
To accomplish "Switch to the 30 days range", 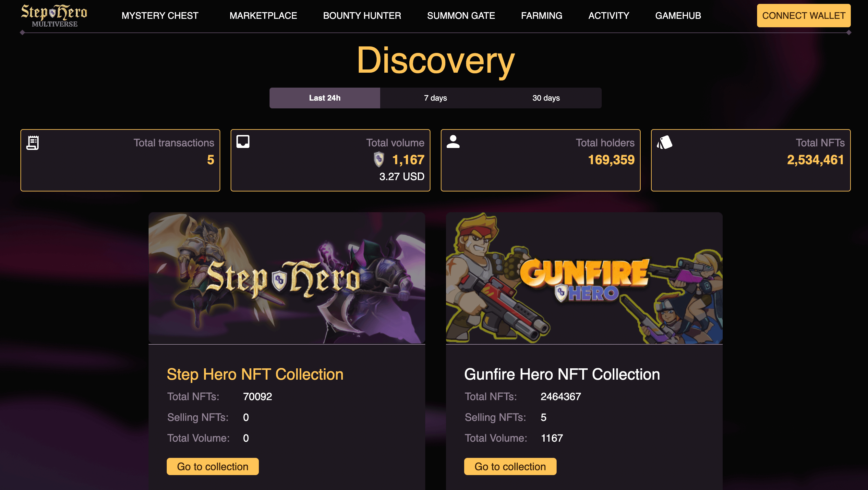I will coord(546,98).
